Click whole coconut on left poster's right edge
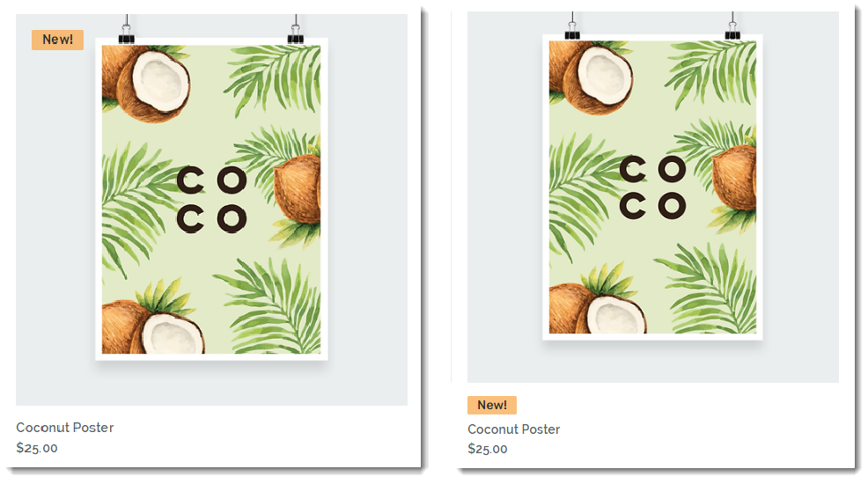 click(x=298, y=189)
